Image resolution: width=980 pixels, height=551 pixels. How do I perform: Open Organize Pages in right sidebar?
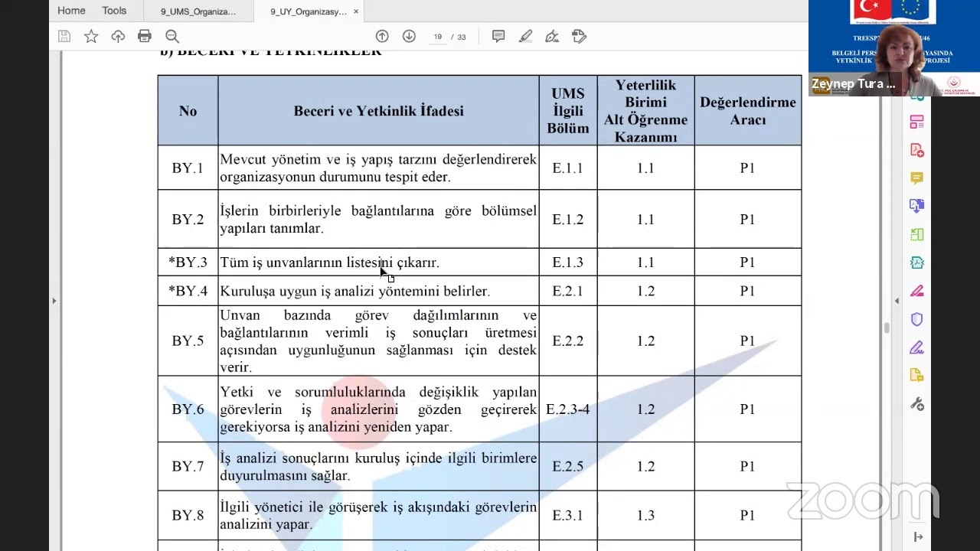(916, 122)
